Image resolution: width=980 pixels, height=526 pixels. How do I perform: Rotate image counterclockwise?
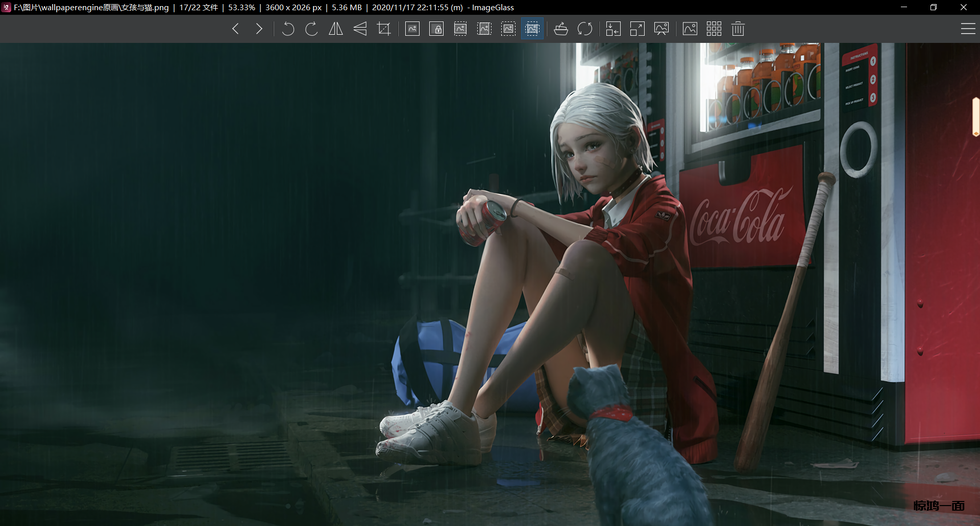[x=288, y=29]
